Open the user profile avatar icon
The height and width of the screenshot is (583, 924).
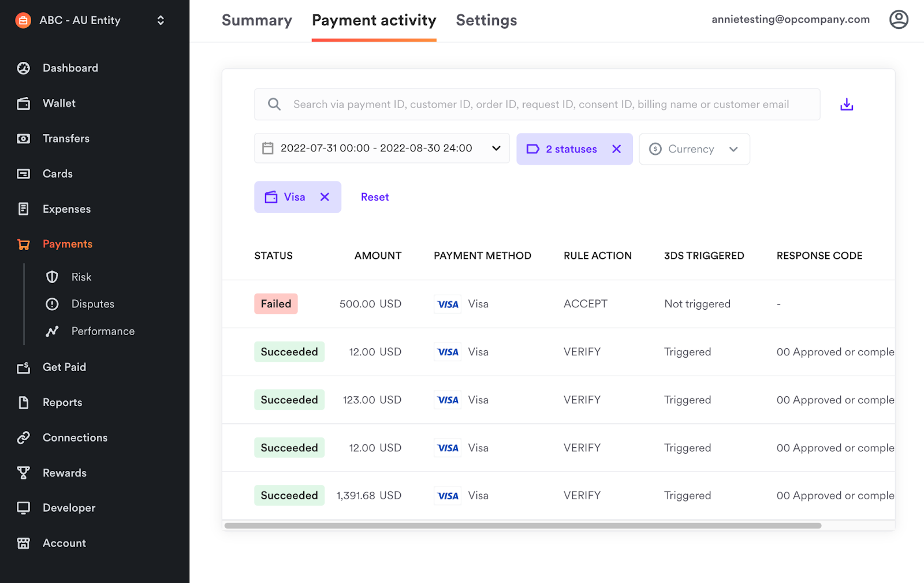point(898,20)
